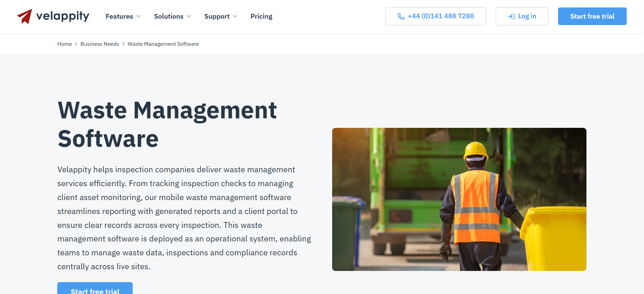Call +44 (0)141 488 7280 button
Screen dimensions: 644x294
pos(436,16)
